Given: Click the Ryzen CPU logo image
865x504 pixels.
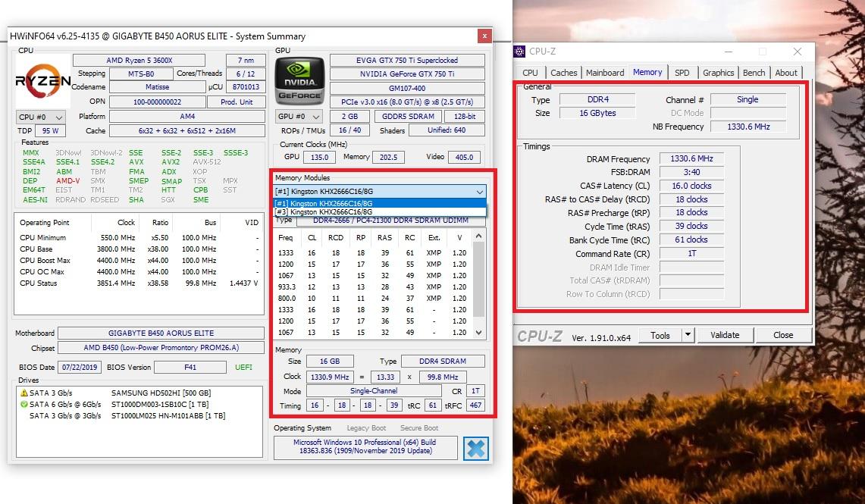Looking at the screenshot, I should coord(43,82).
